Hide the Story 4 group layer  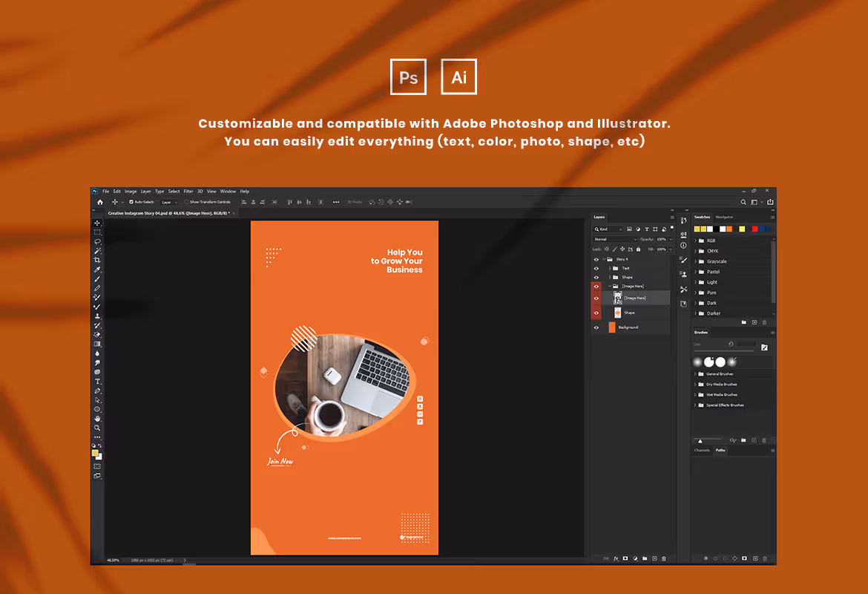(596, 259)
